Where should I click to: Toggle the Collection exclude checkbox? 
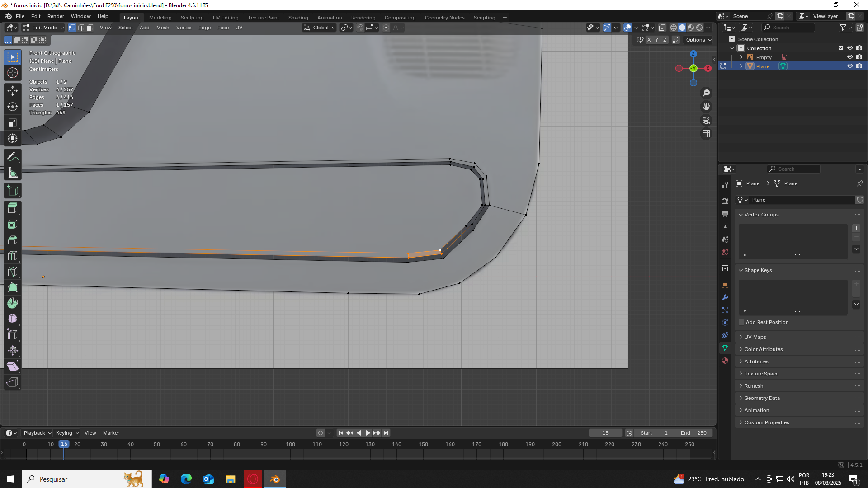841,48
